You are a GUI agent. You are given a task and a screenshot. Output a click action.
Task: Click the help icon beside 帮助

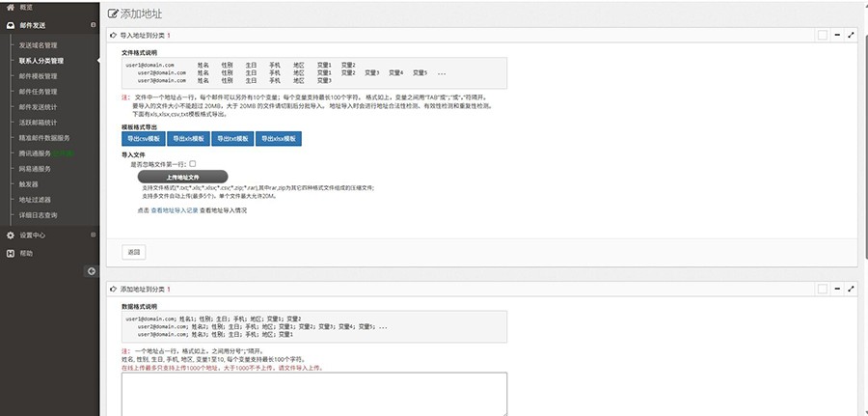click(x=10, y=253)
